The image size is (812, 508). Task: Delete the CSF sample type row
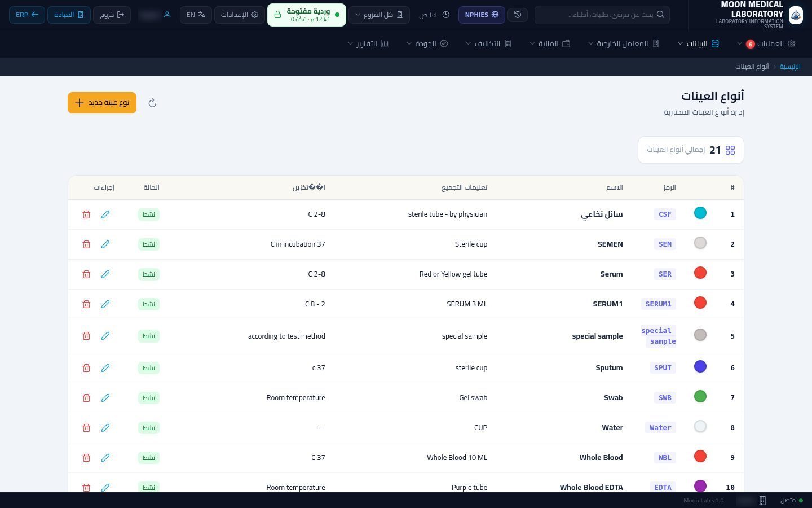click(86, 214)
